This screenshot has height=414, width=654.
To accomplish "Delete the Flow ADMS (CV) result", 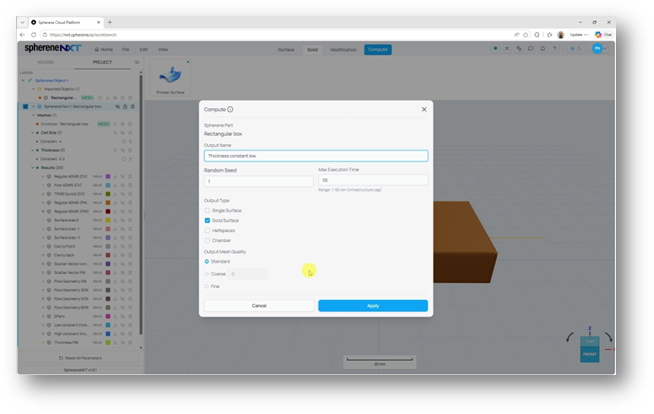I will coord(130,186).
